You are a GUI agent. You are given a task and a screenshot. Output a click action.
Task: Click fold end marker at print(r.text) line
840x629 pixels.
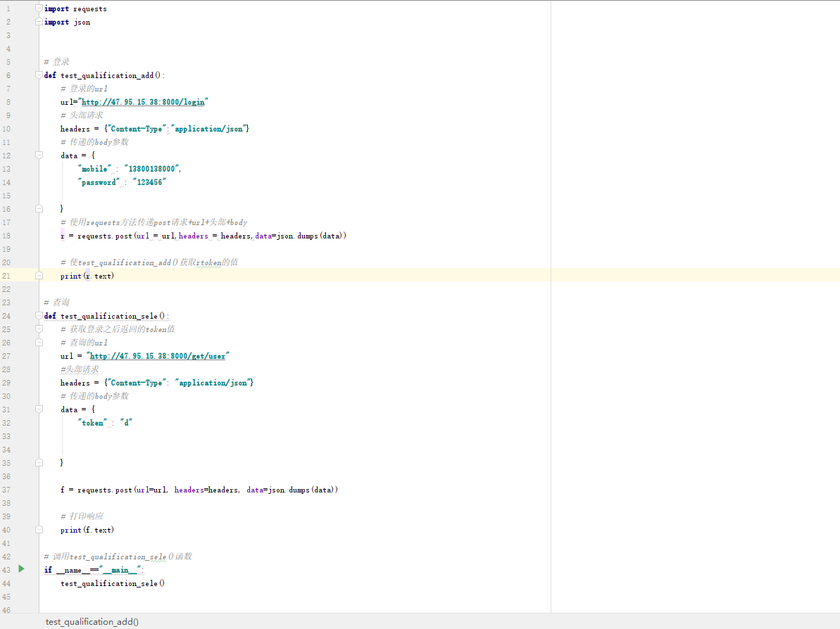click(x=39, y=276)
